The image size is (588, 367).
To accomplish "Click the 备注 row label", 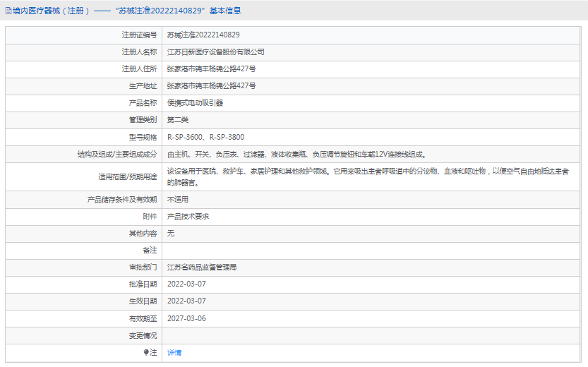I will point(150,251).
